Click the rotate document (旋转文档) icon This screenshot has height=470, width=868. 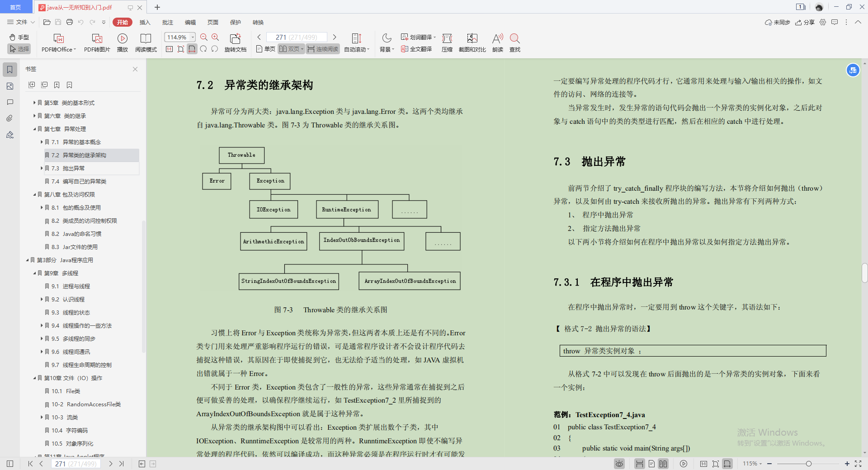[235, 43]
